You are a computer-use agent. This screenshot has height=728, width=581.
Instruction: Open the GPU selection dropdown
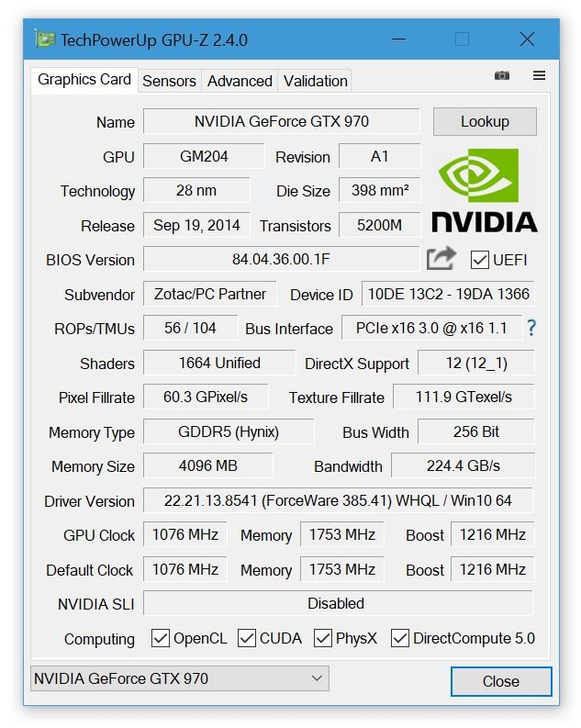(x=180, y=678)
